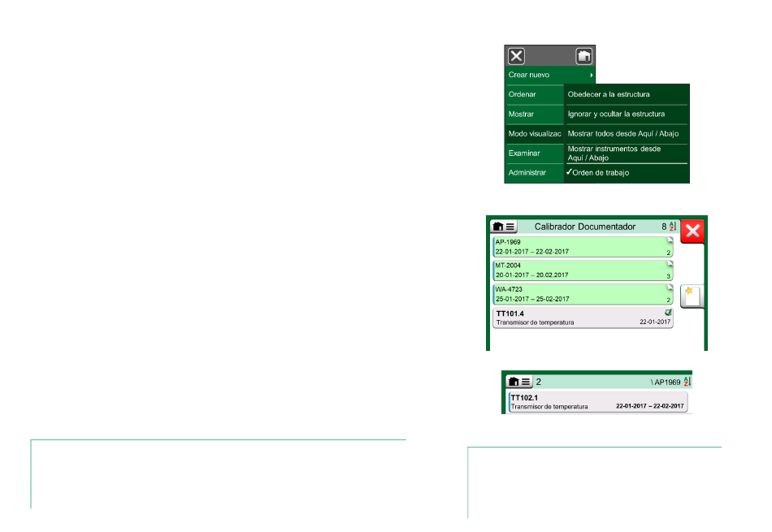This screenshot has height=532, width=772.
Task: Tap the home icon in menu header
Action: coord(584,56)
